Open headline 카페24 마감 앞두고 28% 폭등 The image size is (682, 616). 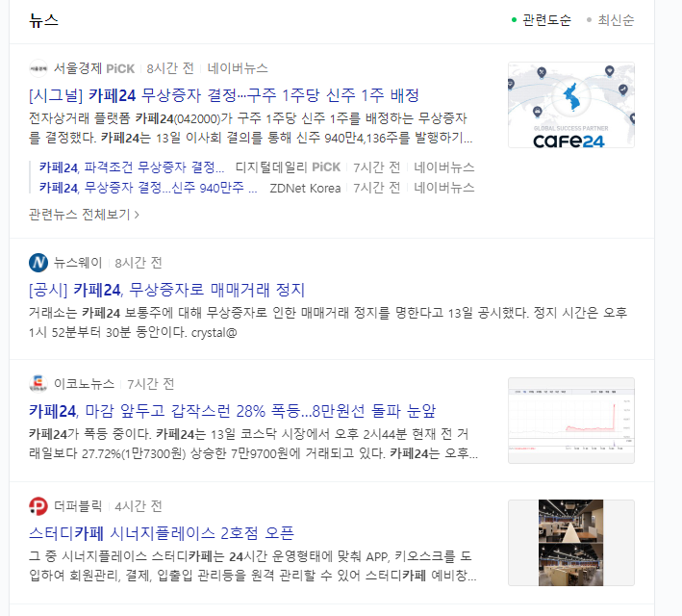click(x=232, y=411)
